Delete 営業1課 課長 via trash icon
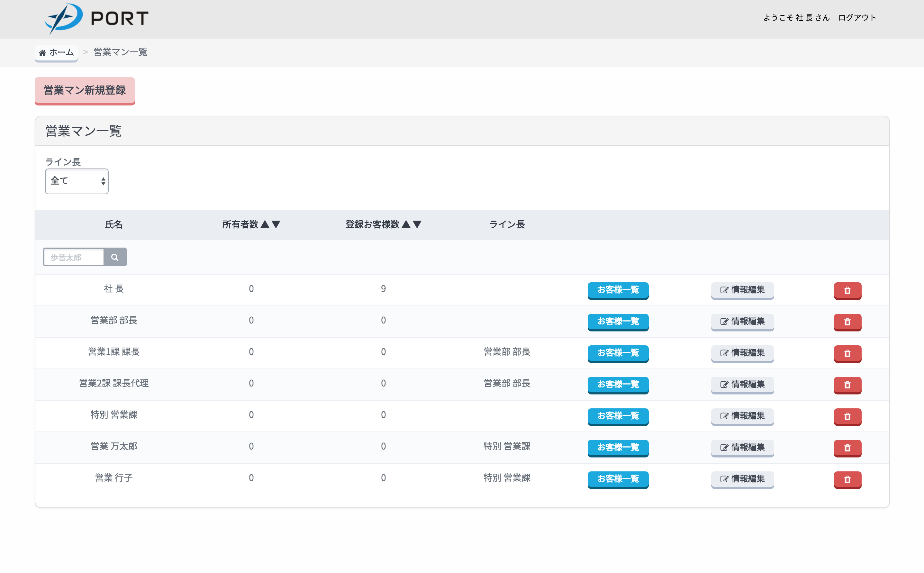 tap(847, 353)
